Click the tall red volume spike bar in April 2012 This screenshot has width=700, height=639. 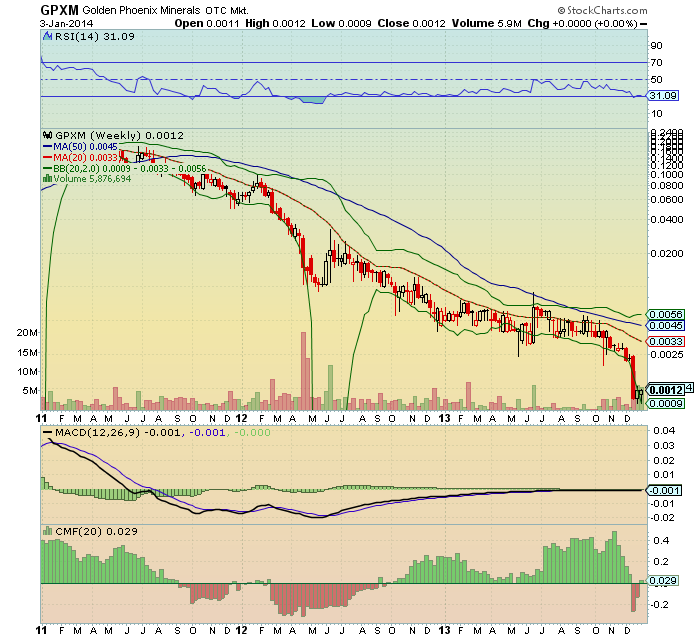303,371
